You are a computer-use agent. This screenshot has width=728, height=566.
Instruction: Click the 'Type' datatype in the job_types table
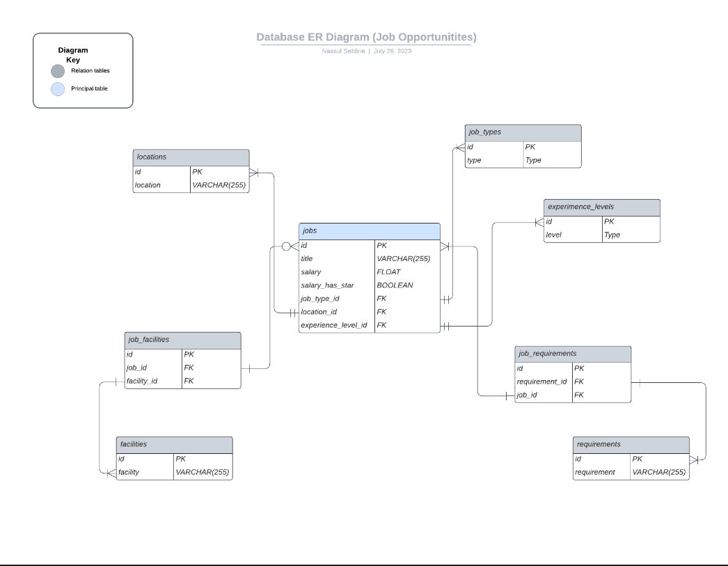tap(533, 160)
